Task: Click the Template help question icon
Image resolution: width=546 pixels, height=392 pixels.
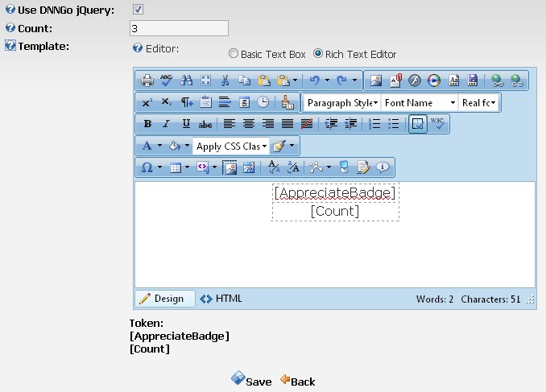Action: [x=10, y=45]
